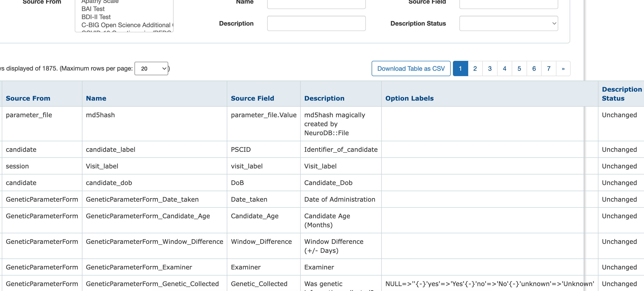Select 'C-BIG Open Science Additional' source option

125,25
